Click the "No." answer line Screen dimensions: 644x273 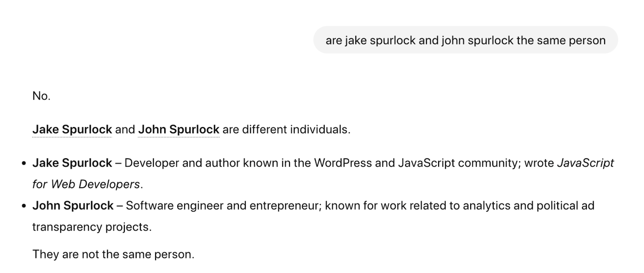42,96
